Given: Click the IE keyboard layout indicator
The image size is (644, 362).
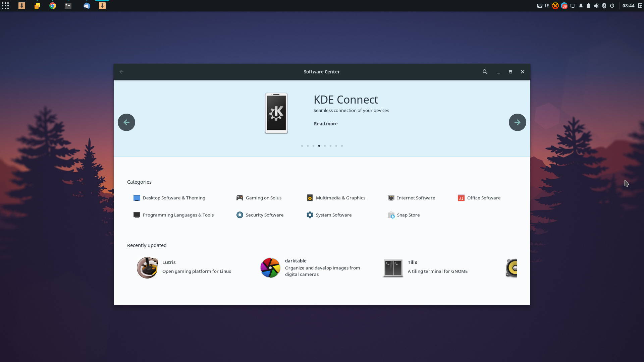Looking at the screenshot, I should 547,6.
